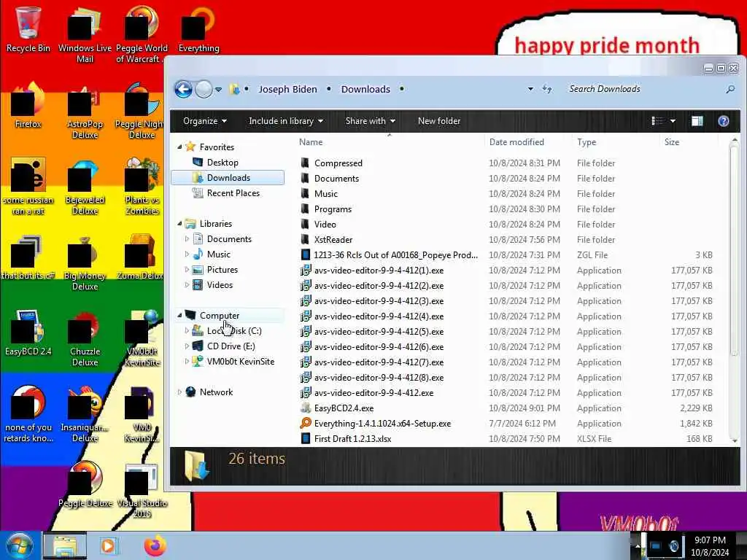The height and width of the screenshot is (560, 747).
Task: Expand the Pictures library node
Action: coord(187,269)
